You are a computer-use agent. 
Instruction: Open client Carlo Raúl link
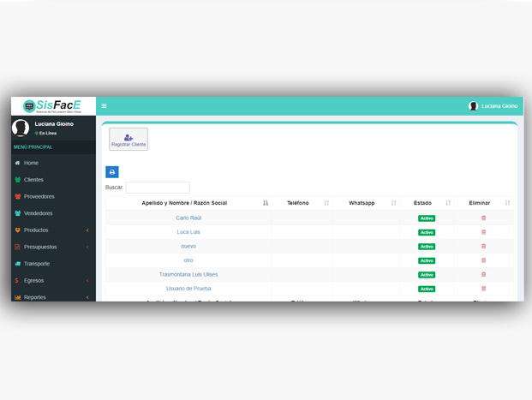(x=188, y=218)
